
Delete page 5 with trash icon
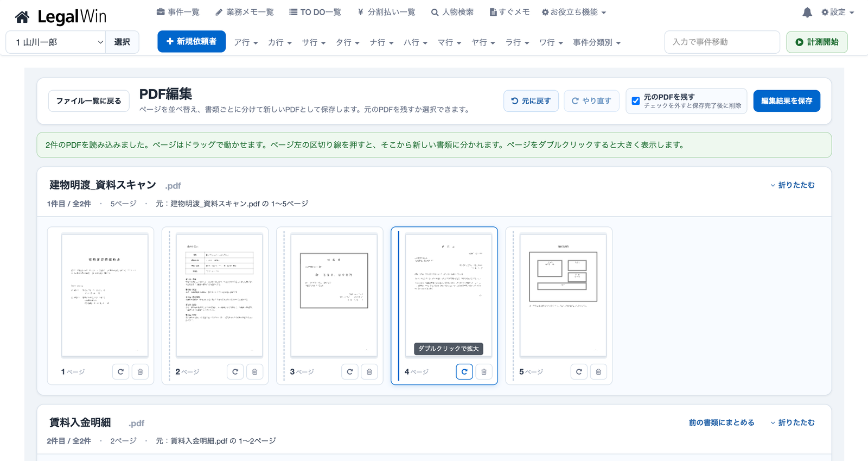tap(598, 371)
